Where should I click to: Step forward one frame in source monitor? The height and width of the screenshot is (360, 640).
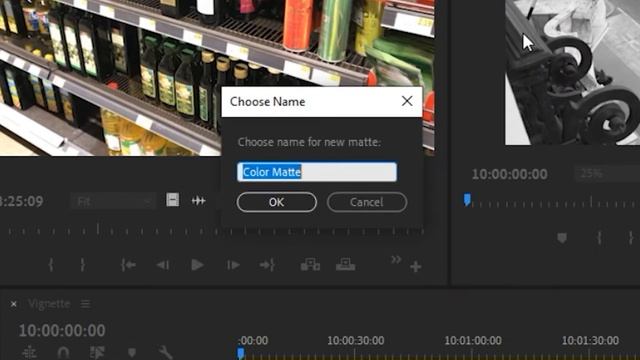point(233,265)
